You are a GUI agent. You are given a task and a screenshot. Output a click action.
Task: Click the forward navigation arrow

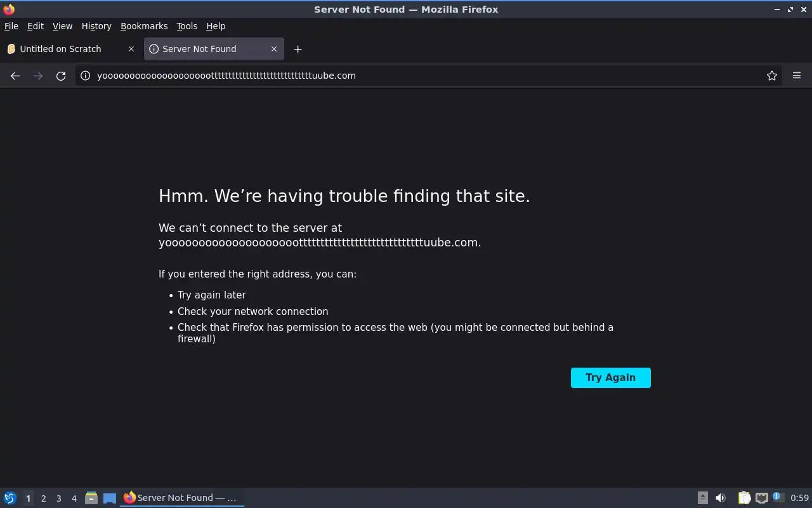[x=38, y=76]
